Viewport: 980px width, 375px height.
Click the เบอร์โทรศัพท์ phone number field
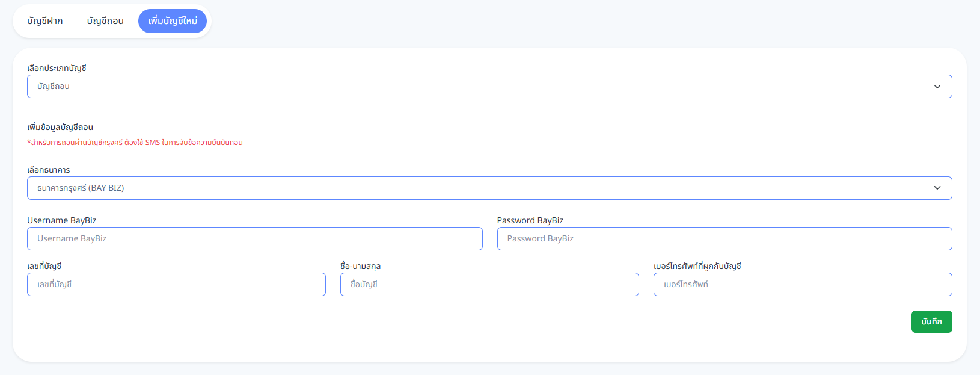coord(802,285)
